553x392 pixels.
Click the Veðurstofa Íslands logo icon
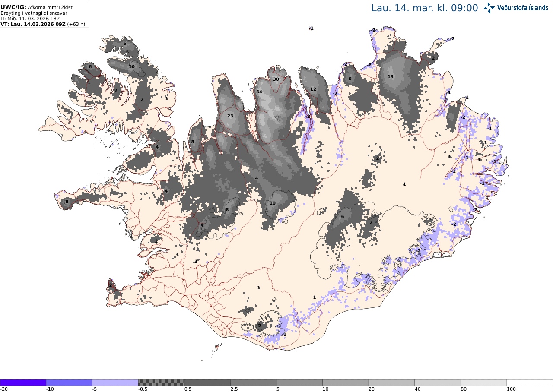(489, 8)
